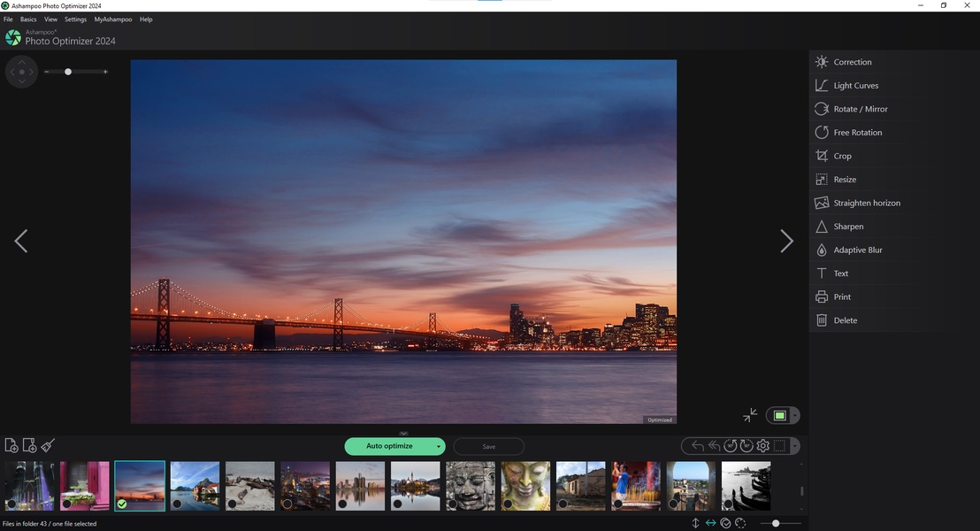Select the Adaptive Blur tool
980x531 pixels.
857,250
